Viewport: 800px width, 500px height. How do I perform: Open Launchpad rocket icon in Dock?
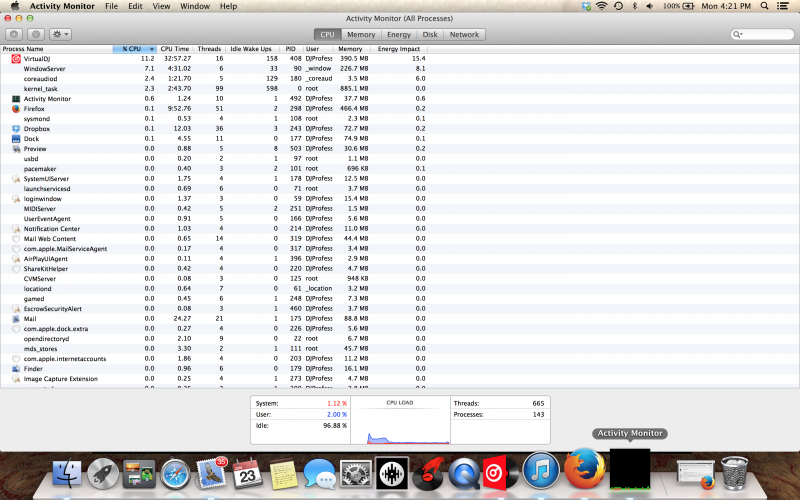coord(103,473)
